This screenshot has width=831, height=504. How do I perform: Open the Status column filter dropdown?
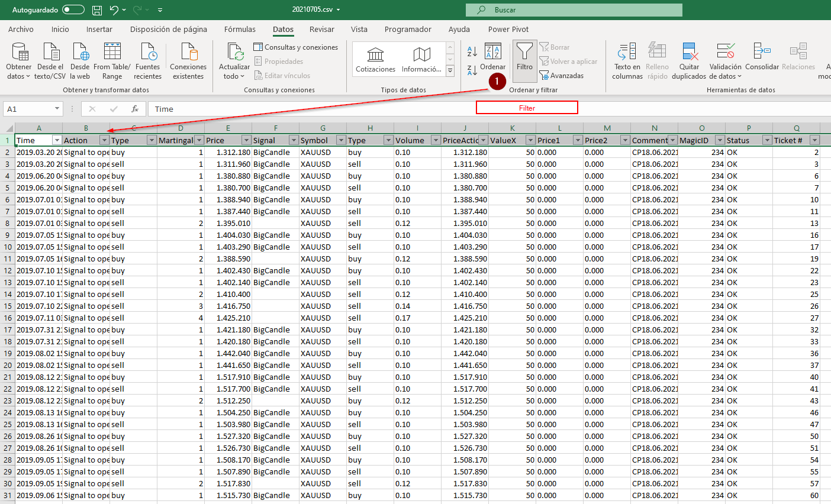[767, 140]
